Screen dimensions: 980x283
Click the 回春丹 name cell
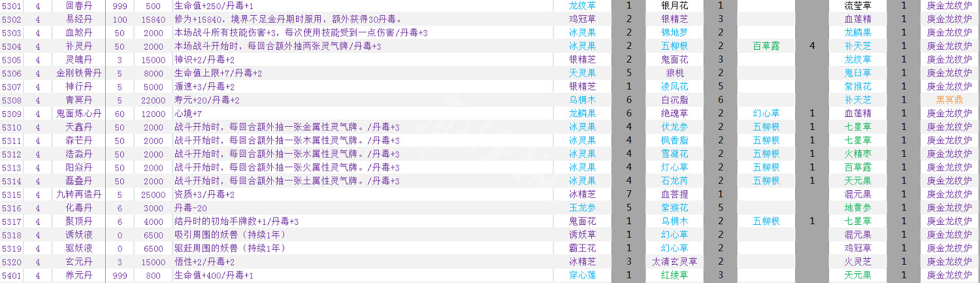tap(79, 5)
